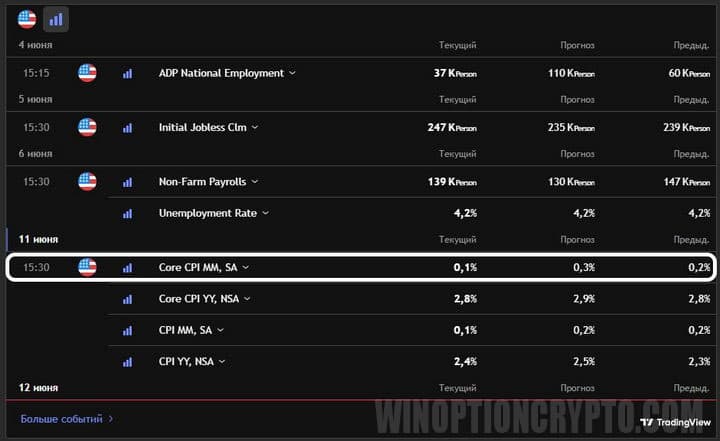This screenshot has height=441, width=720.
Task: Click importance bars icon for CPI YY, NSA
Action: tap(127, 361)
